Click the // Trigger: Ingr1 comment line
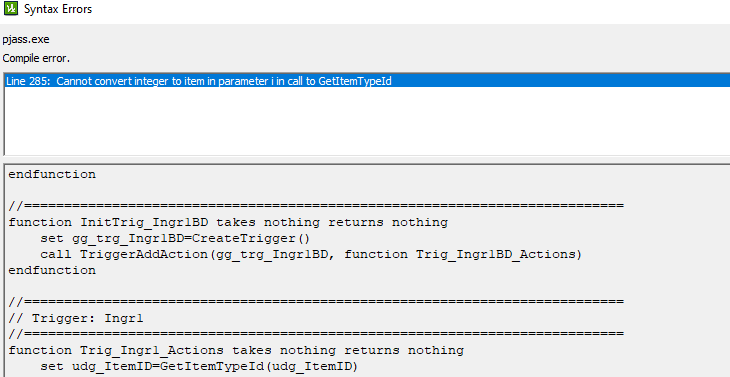Viewport: 730px width, 377px height. point(76,319)
